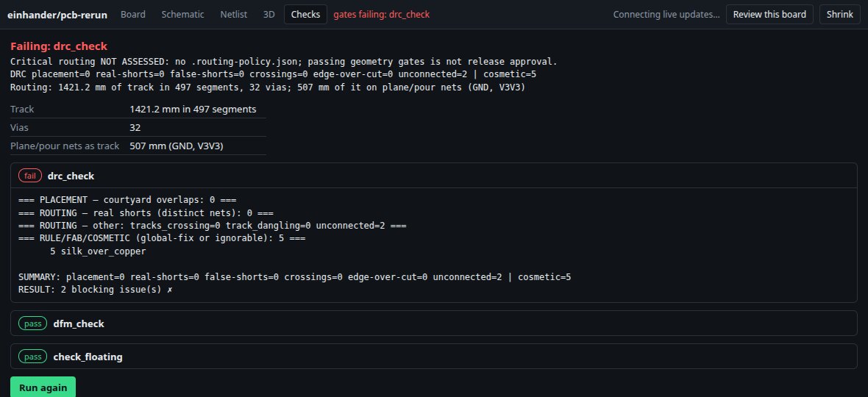Click the pass badge beside check_floating
The image size is (868, 397).
click(x=32, y=357)
